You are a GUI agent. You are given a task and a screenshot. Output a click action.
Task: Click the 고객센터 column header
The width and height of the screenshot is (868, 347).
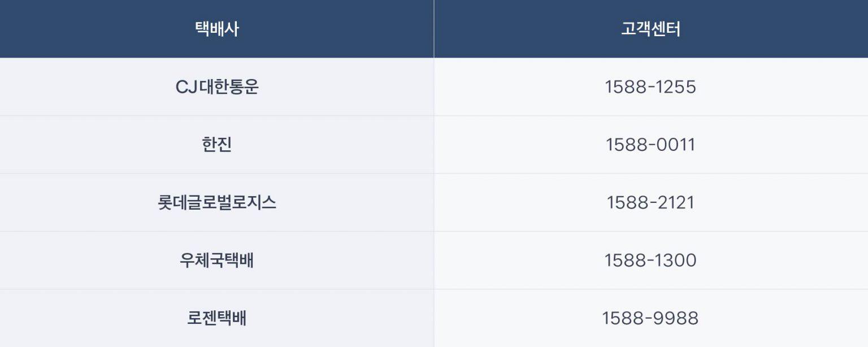coord(650,29)
